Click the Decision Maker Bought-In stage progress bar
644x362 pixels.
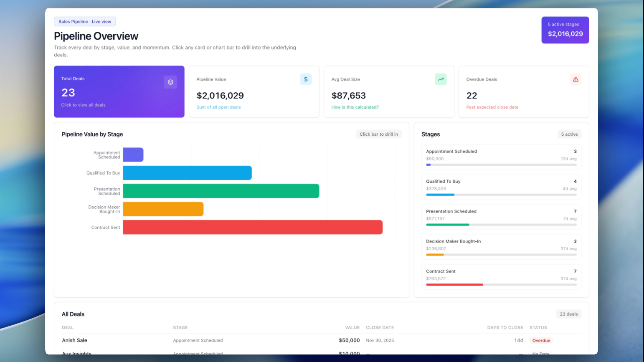point(501,255)
